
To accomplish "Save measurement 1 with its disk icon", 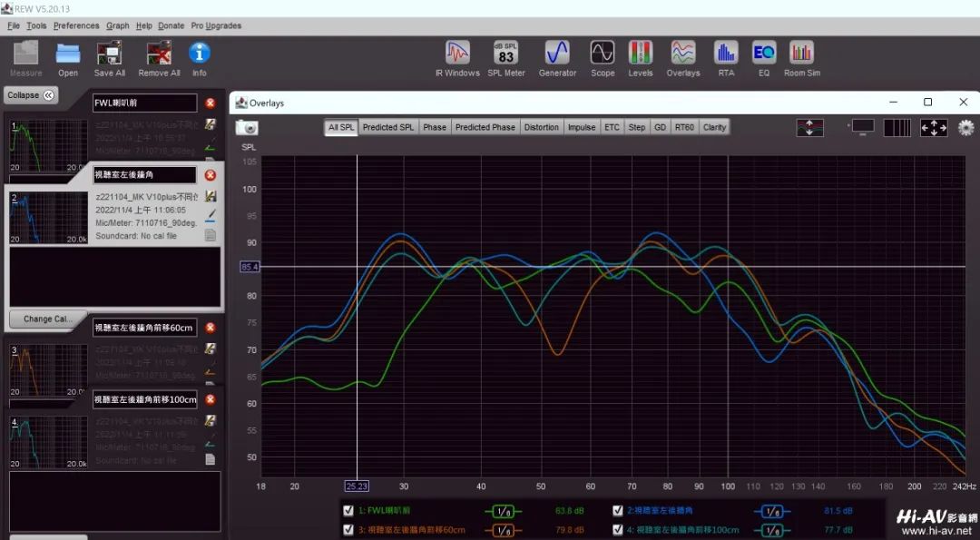I will coord(211,124).
